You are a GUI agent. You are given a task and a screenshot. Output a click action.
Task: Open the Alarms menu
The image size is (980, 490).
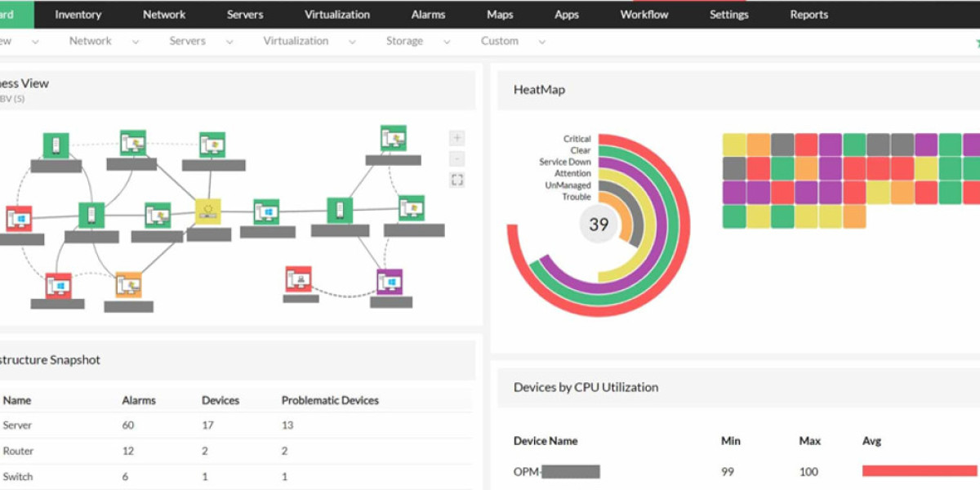[428, 14]
